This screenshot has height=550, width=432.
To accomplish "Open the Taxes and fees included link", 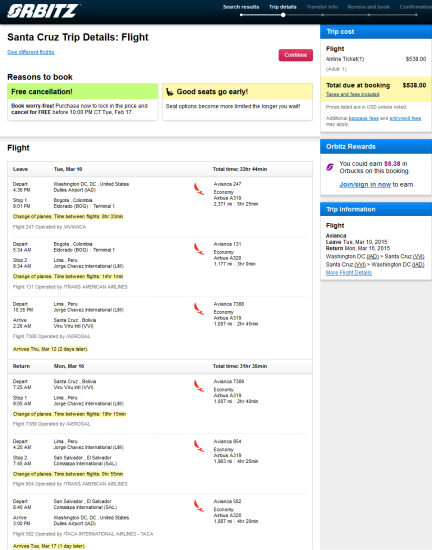I will click(352, 94).
